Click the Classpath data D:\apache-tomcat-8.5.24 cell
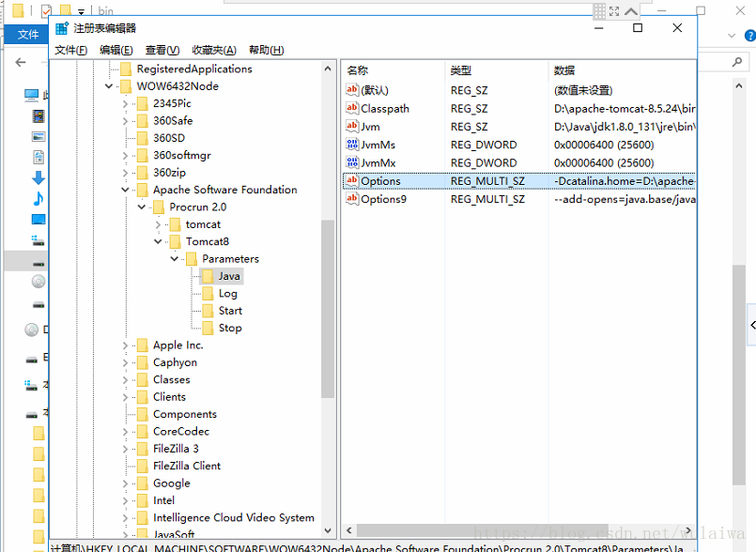 click(625, 109)
